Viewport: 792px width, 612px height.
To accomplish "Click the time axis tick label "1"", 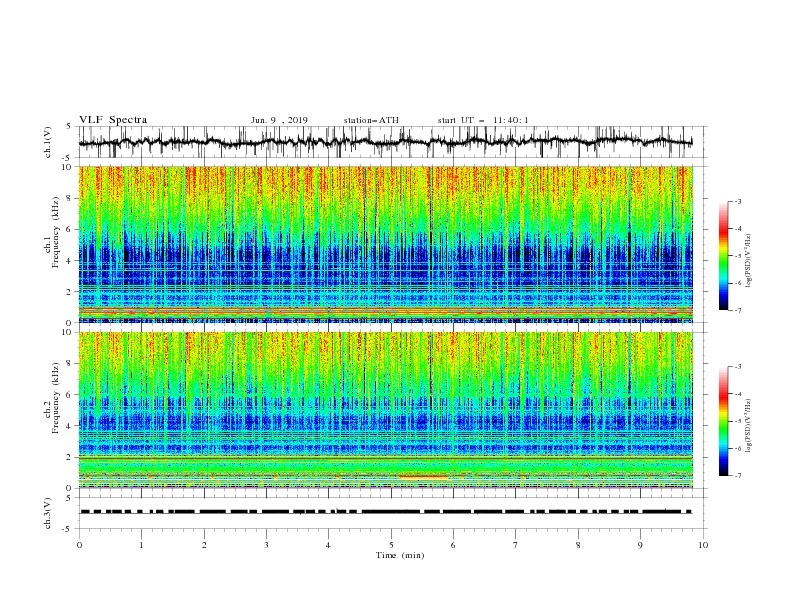I will (141, 545).
